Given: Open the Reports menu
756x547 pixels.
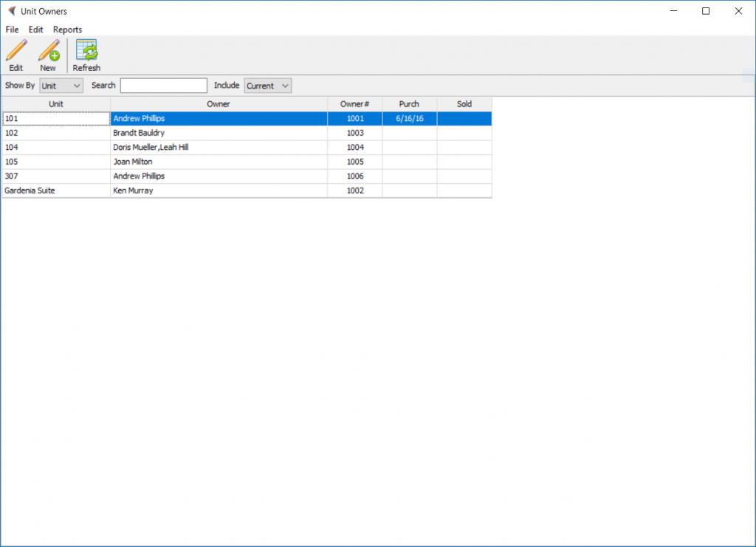Looking at the screenshot, I should click(67, 30).
